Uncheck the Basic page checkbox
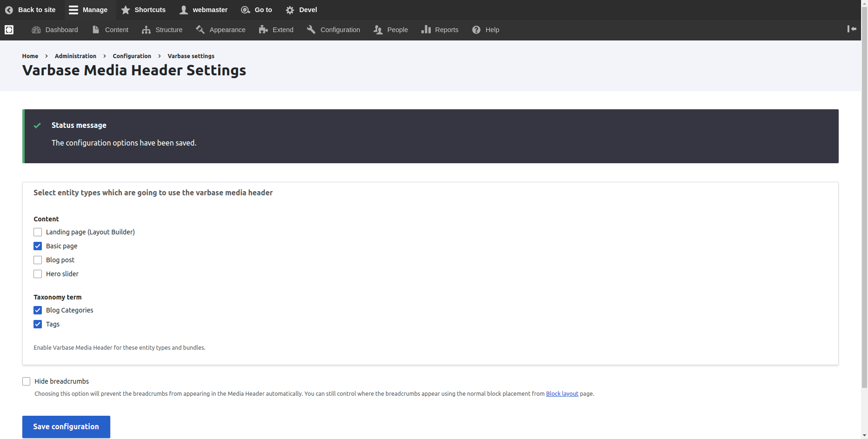The width and height of the screenshot is (868, 439). pos(38,246)
